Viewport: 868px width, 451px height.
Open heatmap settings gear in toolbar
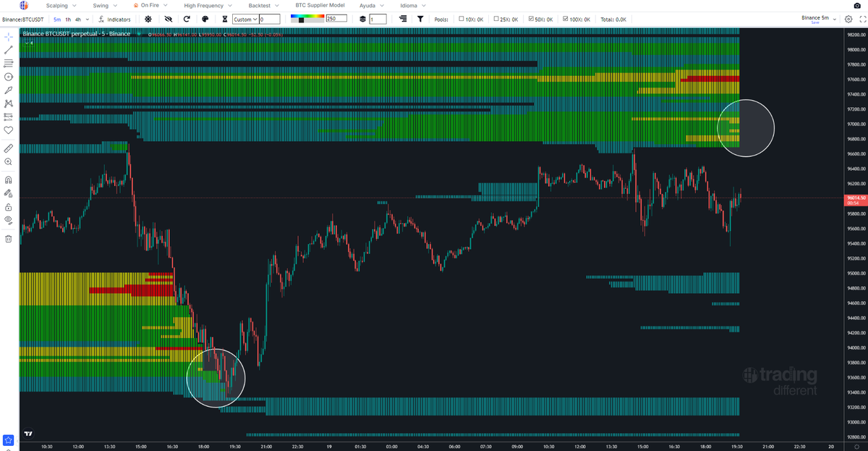coord(148,19)
